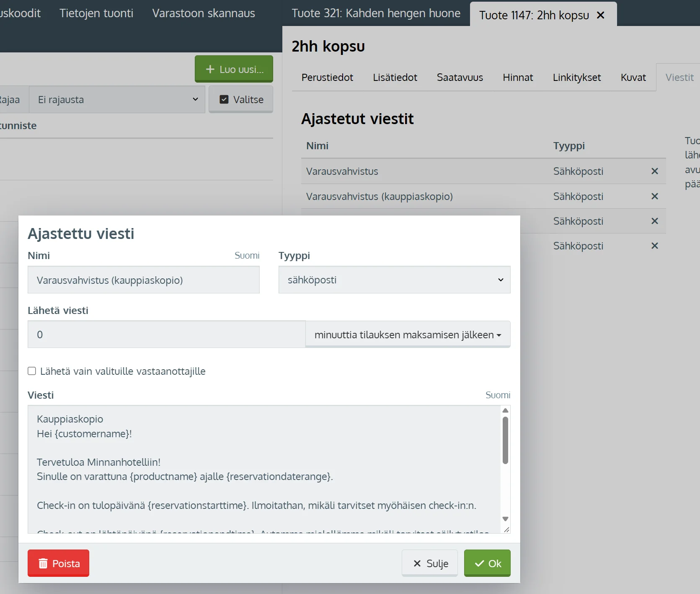This screenshot has height=594, width=700.
Task: Close the dialog with Sulje button
Action: coord(430,563)
